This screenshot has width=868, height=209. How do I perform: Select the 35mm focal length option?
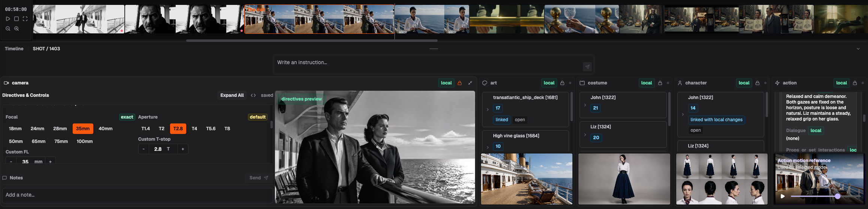click(83, 129)
